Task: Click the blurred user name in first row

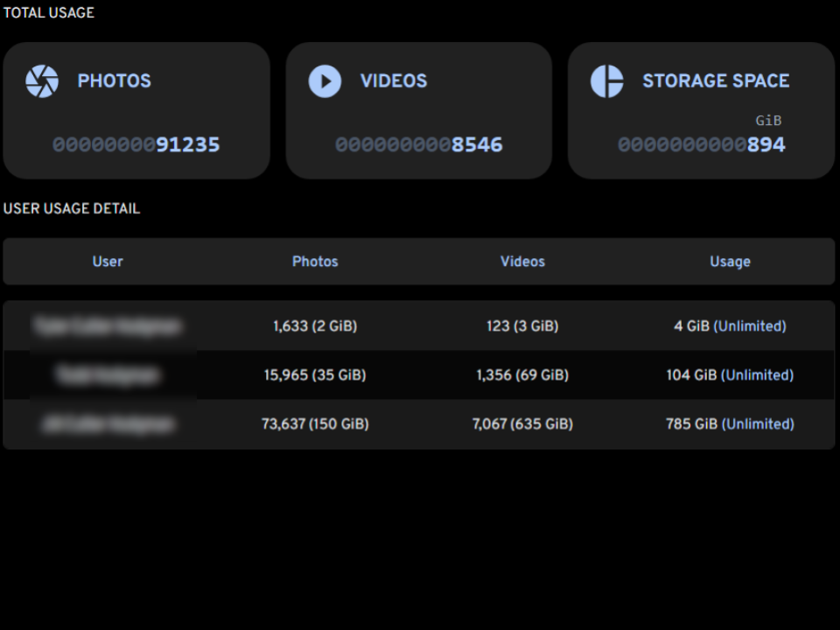Action: pos(108,326)
